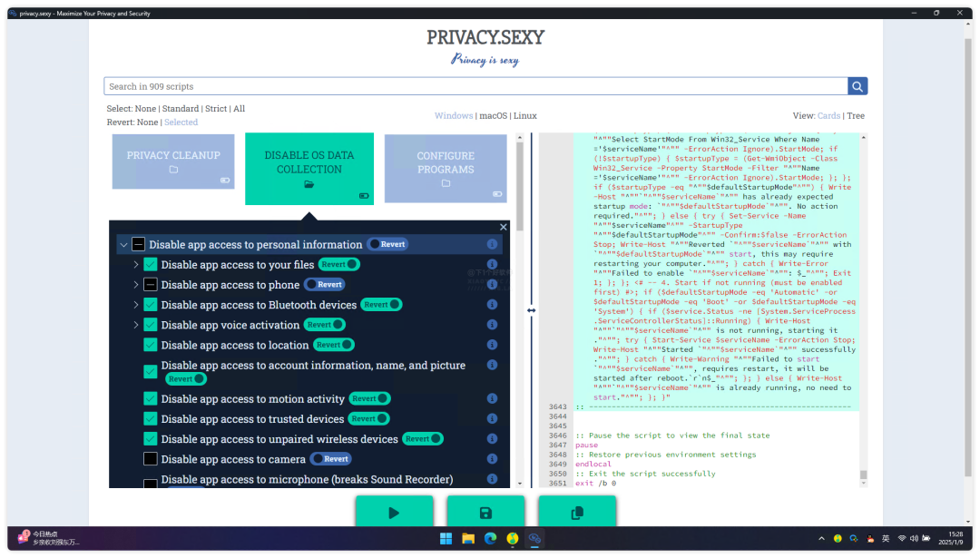Show info for Bluetooth devices script
Screen dimensions: 980x558
(492, 304)
